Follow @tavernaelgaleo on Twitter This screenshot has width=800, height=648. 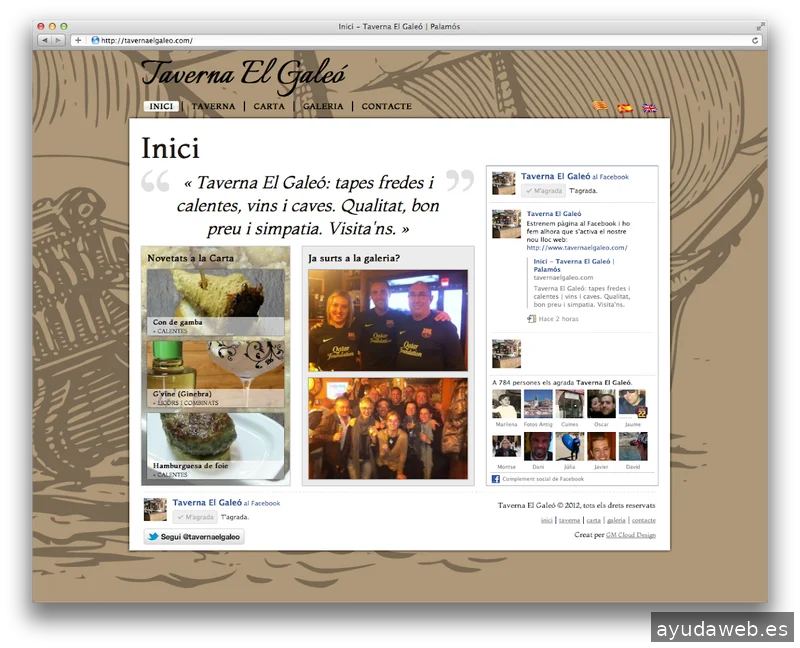(194, 537)
